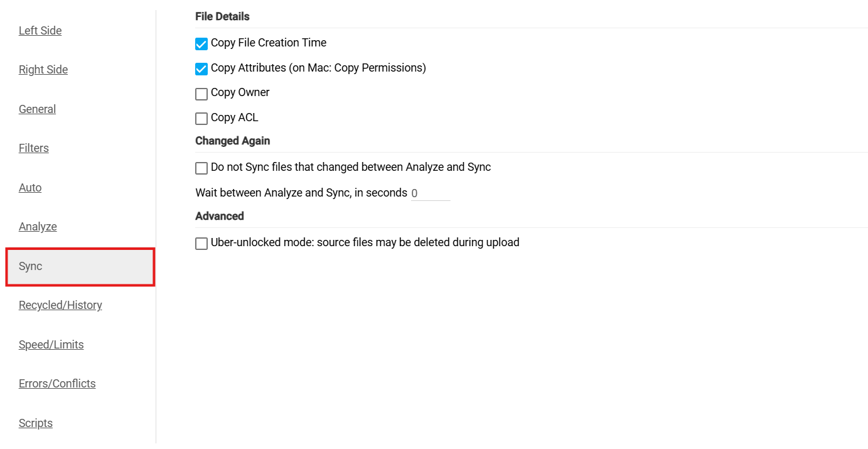This screenshot has height=449, width=868.
Task: Click the File Details section header
Action: coord(222,16)
